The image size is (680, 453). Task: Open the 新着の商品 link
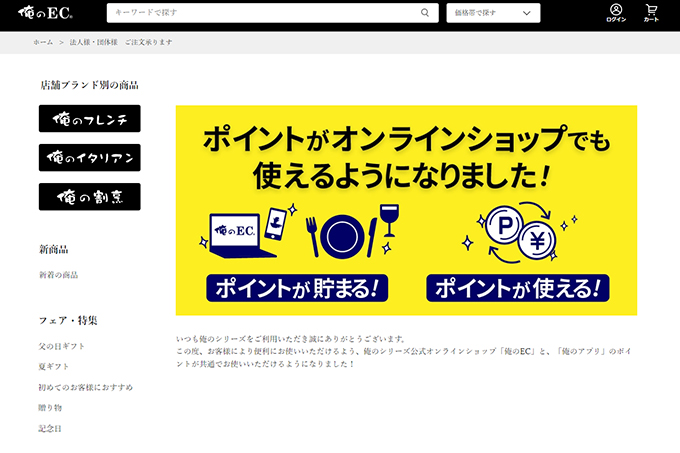[58, 274]
